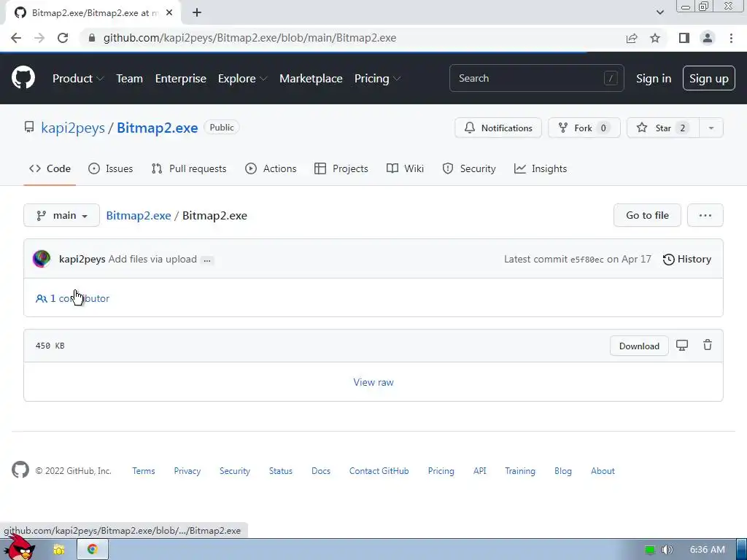This screenshot has height=560, width=747.
Task: Close the Bitmap2.exe browser tab
Action: (x=169, y=13)
